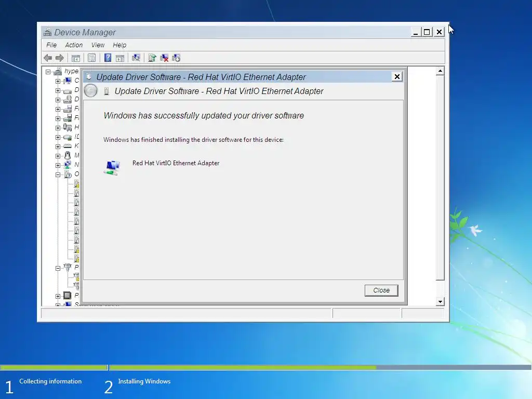Image resolution: width=532 pixels, height=399 pixels.
Task: Select the Human Interface Devices icon in tree
Action: 68,127
